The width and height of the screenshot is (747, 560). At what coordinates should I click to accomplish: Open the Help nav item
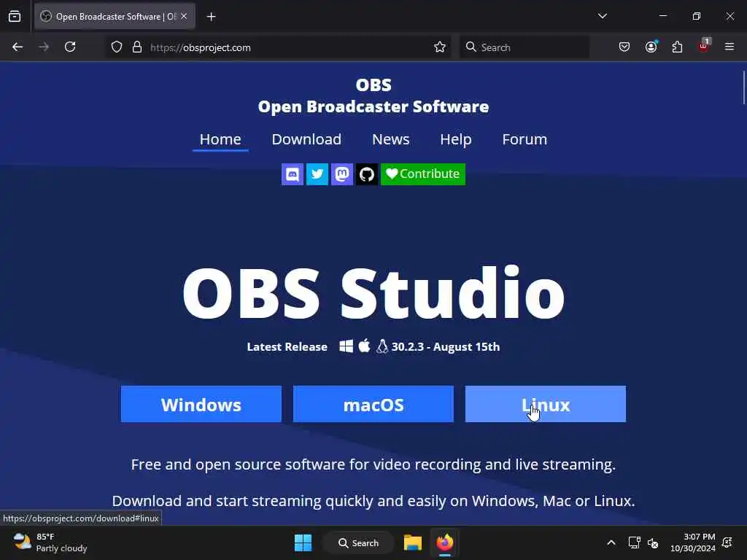pos(455,139)
